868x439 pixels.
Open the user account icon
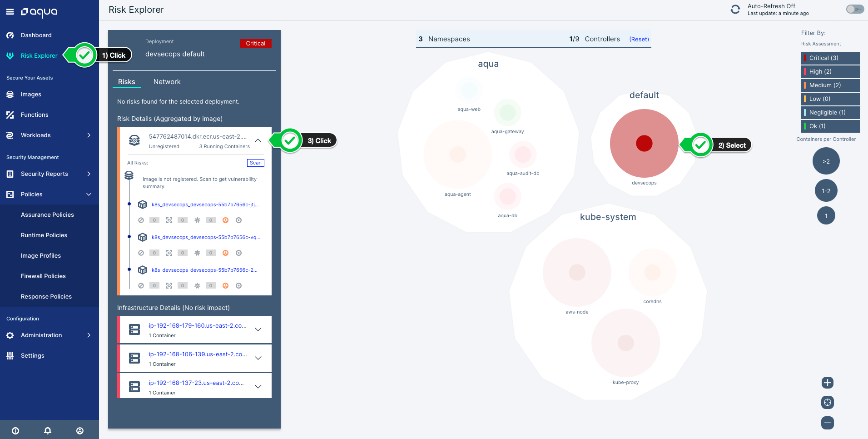80,431
